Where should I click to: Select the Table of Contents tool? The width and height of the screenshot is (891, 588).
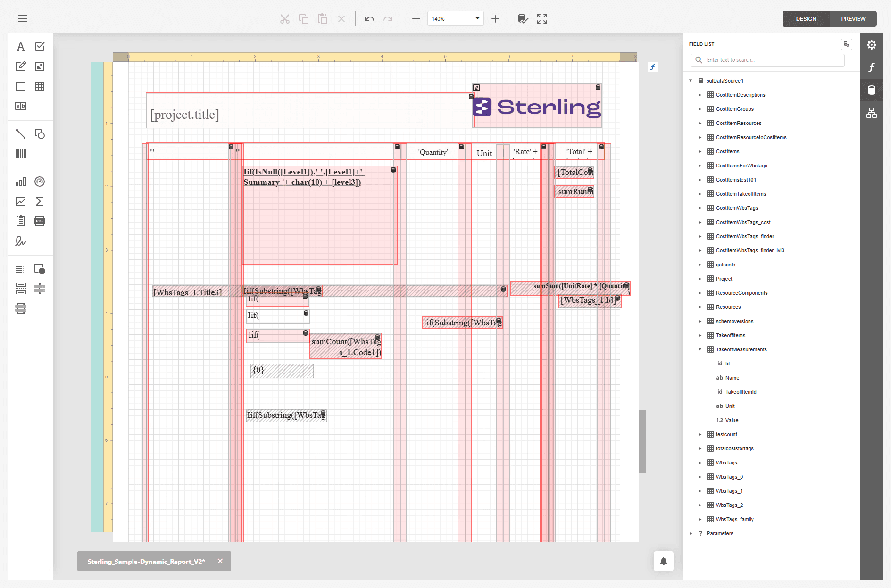click(21, 269)
